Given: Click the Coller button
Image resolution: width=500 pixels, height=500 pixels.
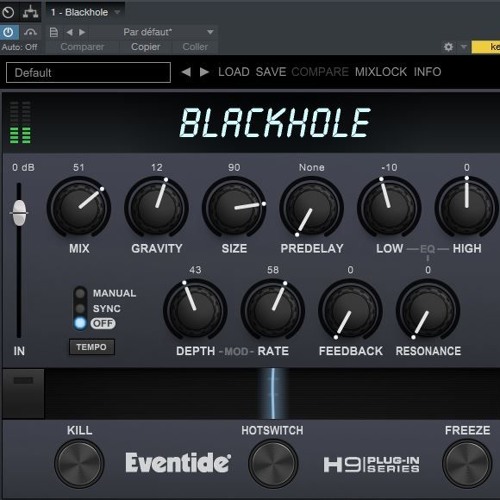Looking at the screenshot, I should click(195, 47).
